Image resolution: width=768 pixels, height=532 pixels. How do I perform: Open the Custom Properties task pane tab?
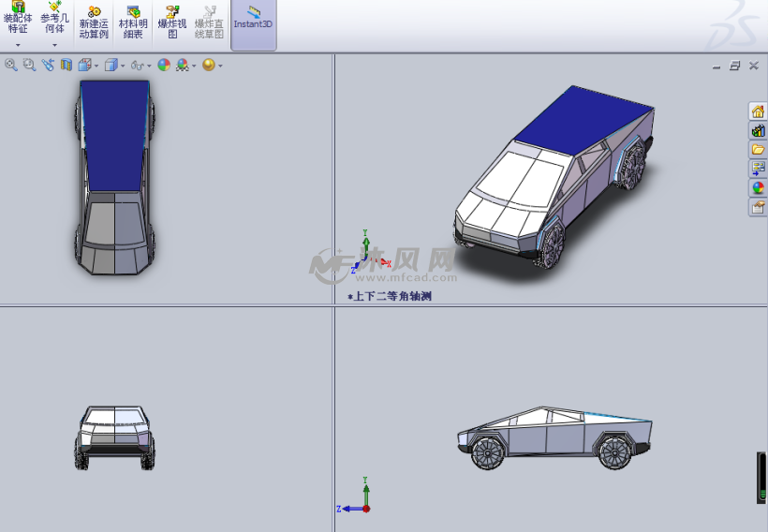tap(758, 207)
